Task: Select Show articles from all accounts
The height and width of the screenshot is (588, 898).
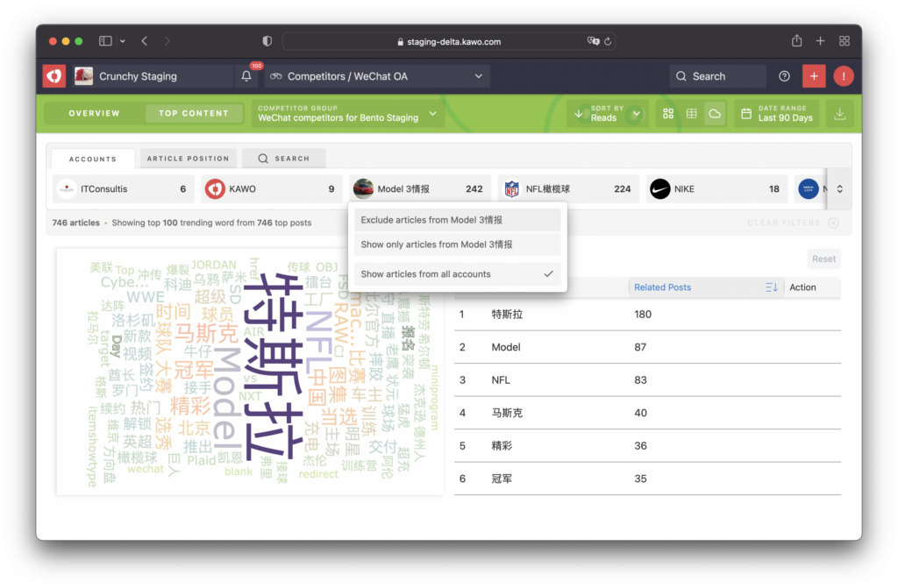Action: tap(458, 274)
